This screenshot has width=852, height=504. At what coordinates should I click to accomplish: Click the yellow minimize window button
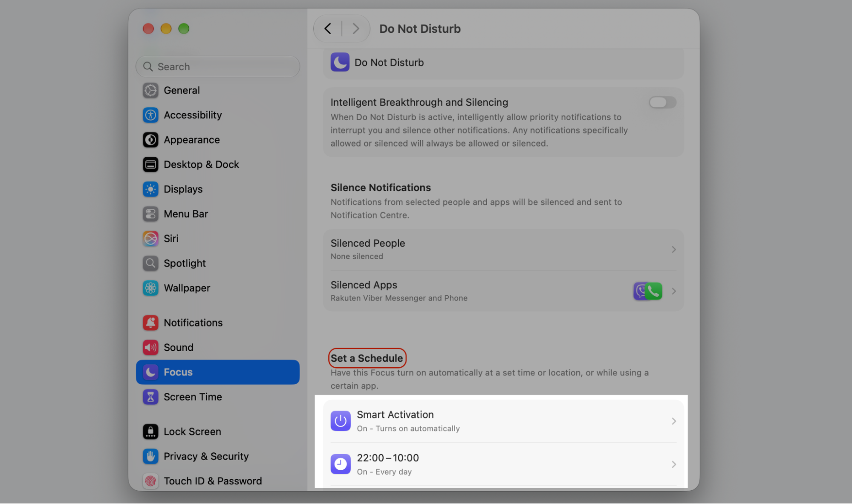(x=166, y=29)
